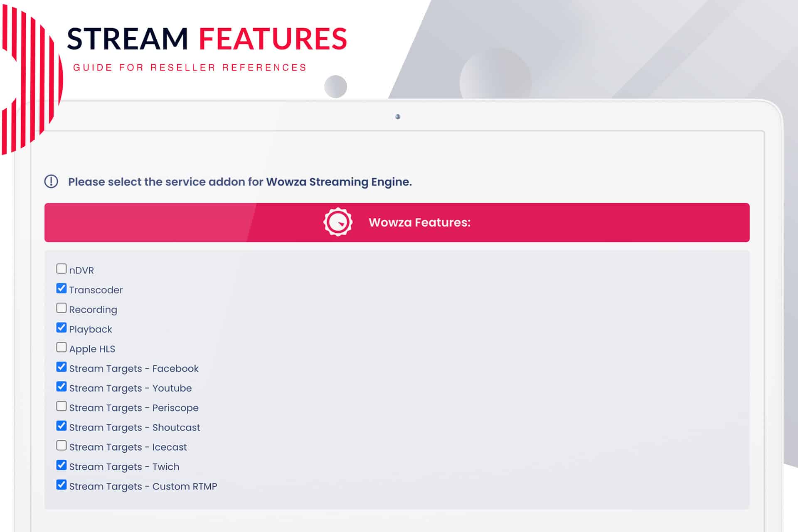798x532 pixels.
Task: Click 'Stream Targets - Twich' label
Action: [x=124, y=467]
